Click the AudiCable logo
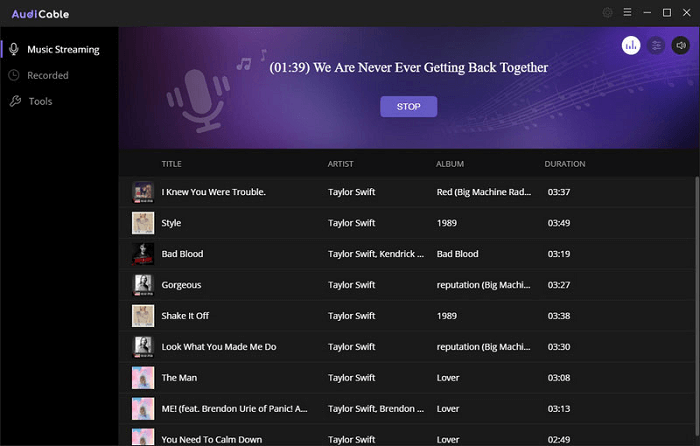Viewport: 700px width, 446px height. click(41, 14)
